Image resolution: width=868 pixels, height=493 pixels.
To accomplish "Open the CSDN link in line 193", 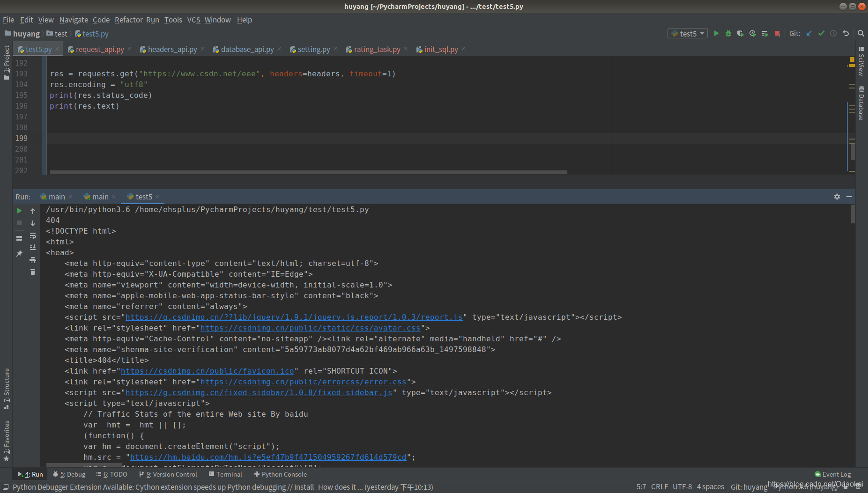I will click(199, 74).
